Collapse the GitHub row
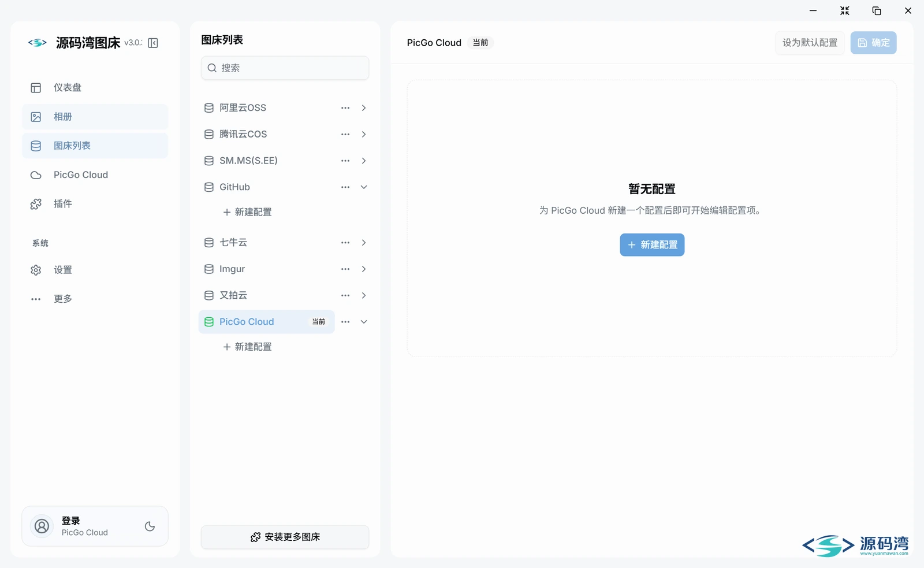Screen dimensions: 924x568 tap(364, 187)
